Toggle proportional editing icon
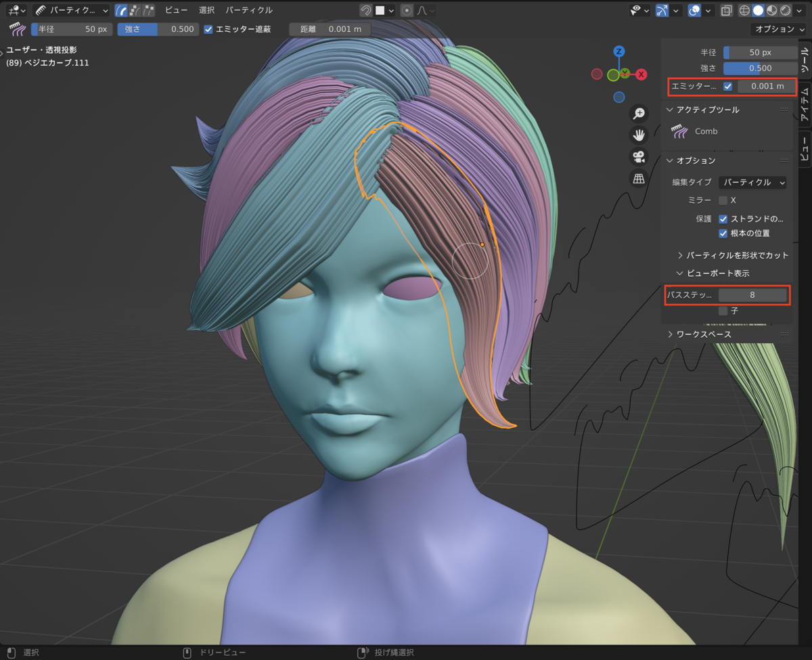The image size is (812, 660). point(407,10)
